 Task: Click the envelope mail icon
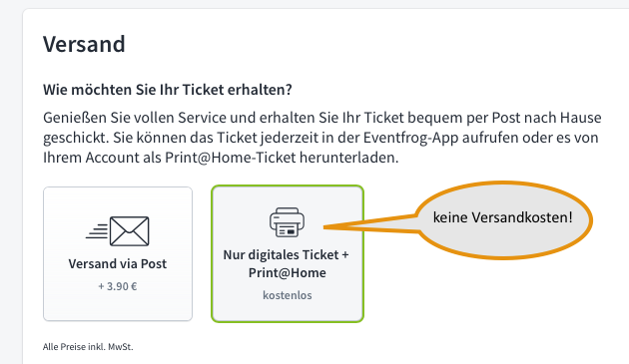pos(129,231)
